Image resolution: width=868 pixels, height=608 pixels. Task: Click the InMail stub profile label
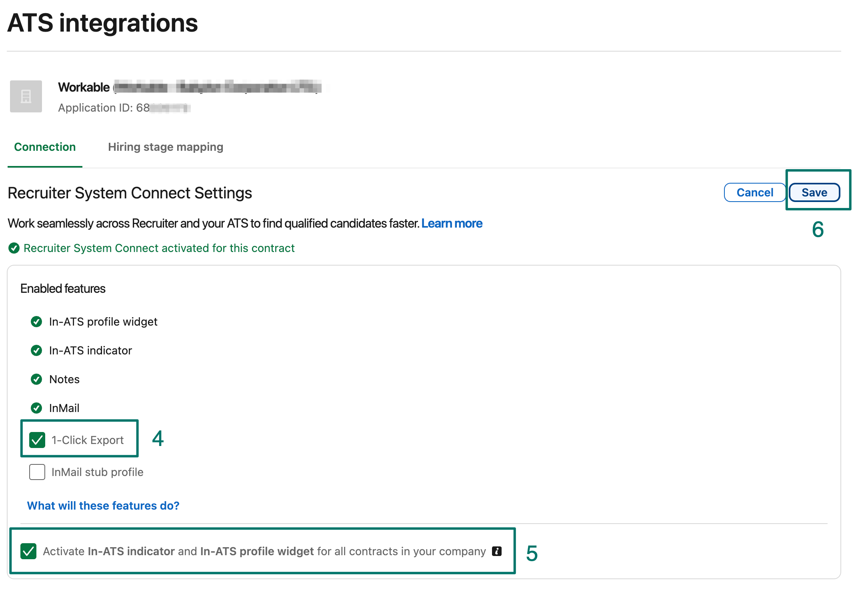pos(97,472)
